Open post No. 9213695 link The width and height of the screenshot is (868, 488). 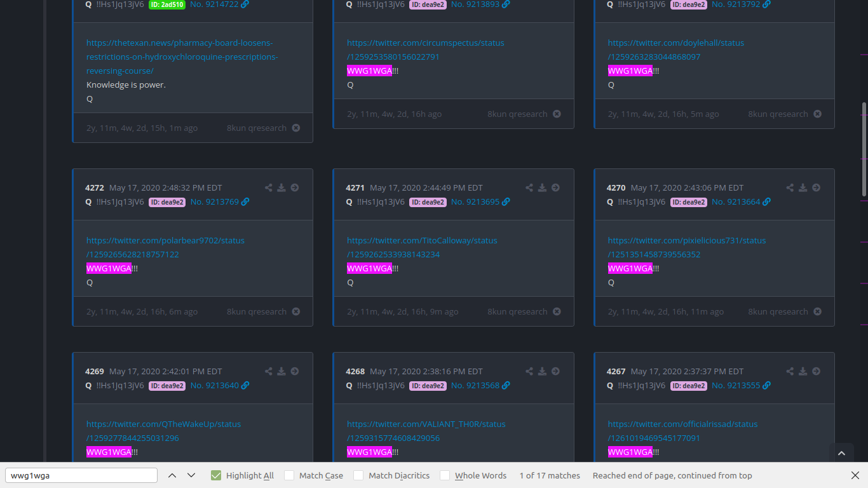pos(475,201)
